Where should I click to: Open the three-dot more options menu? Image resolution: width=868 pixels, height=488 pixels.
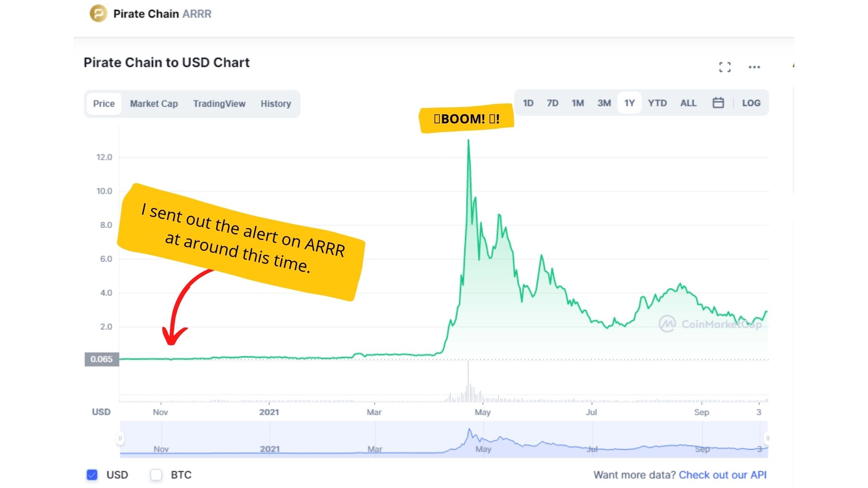(754, 67)
